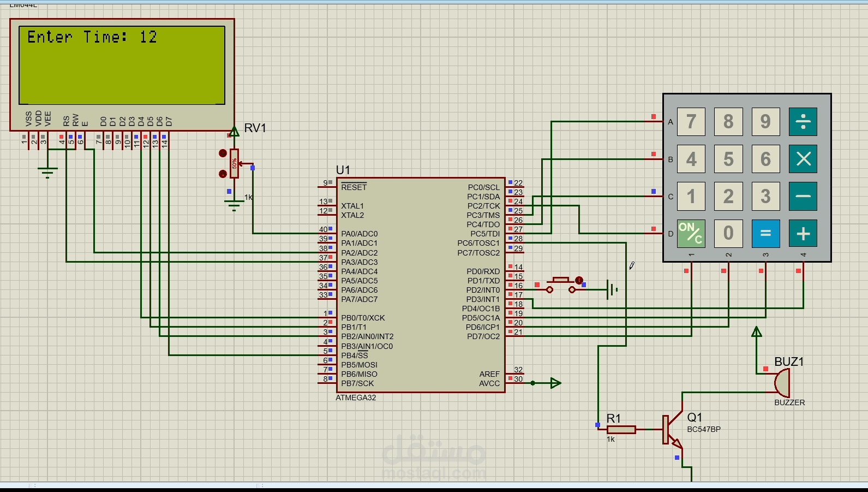The height and width of the screenshot is (492, 868).
Task: Tap keypad digit 1
Action: point(691,196)
